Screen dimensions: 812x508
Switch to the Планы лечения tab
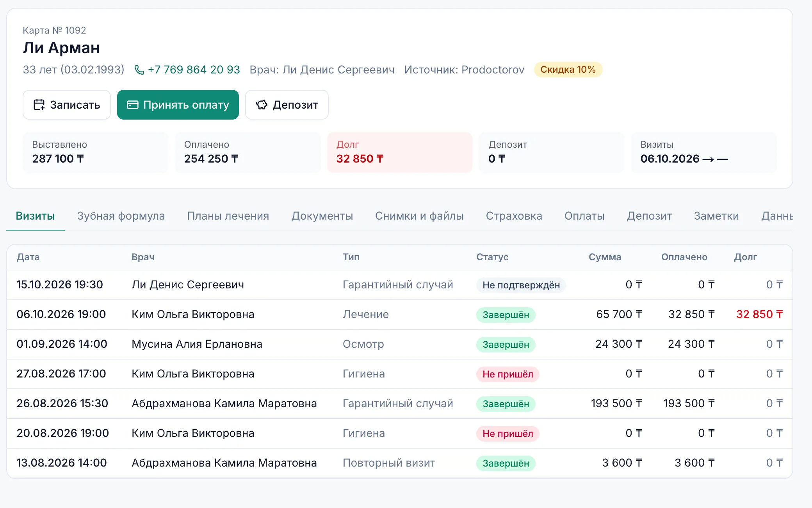(x=228, y=216)
